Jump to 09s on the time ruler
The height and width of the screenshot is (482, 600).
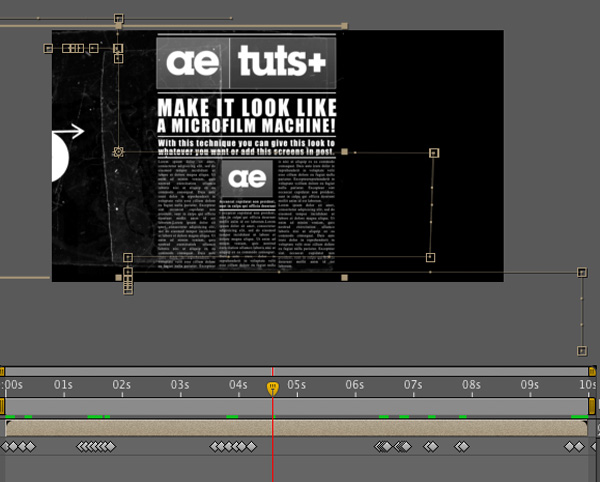tap(530, 384)
